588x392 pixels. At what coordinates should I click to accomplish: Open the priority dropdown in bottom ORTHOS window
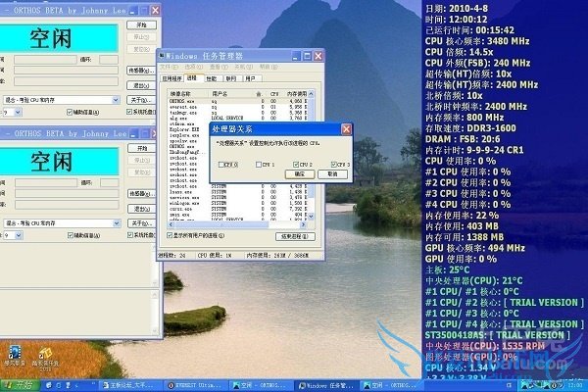(x=19, y=235)
